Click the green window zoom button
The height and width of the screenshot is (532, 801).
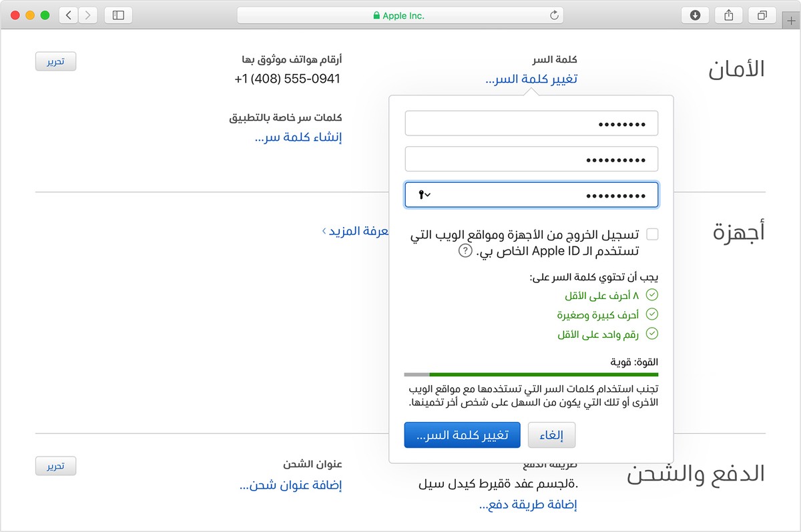point(45,15)
